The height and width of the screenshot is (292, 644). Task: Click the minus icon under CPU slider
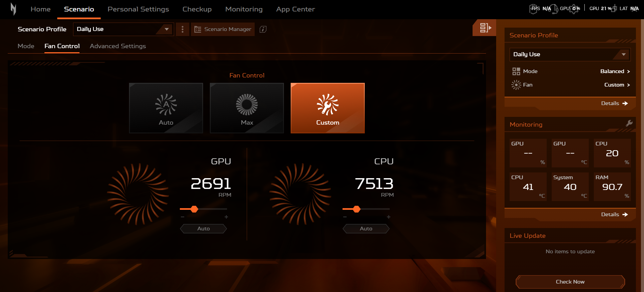pyautogui.click(x=345, y=217)
